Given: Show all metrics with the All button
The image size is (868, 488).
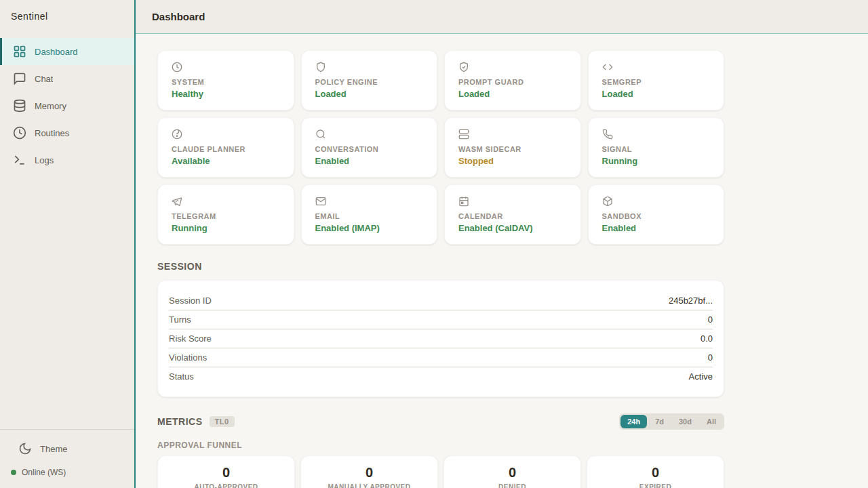Looking at the screenshot, I should [711, 422].
